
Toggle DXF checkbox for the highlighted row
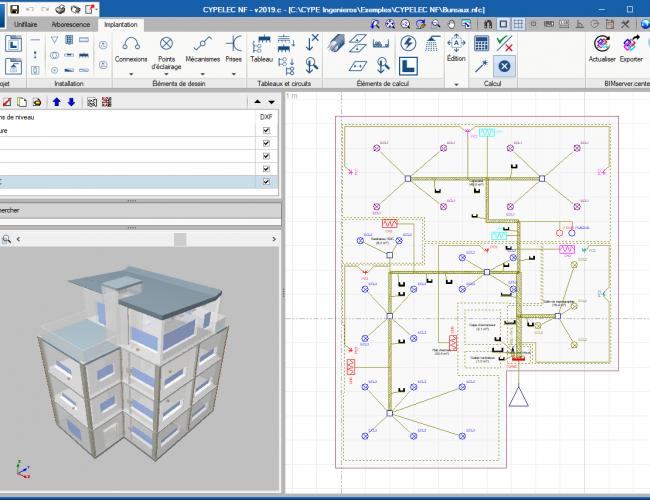[265, 182]
